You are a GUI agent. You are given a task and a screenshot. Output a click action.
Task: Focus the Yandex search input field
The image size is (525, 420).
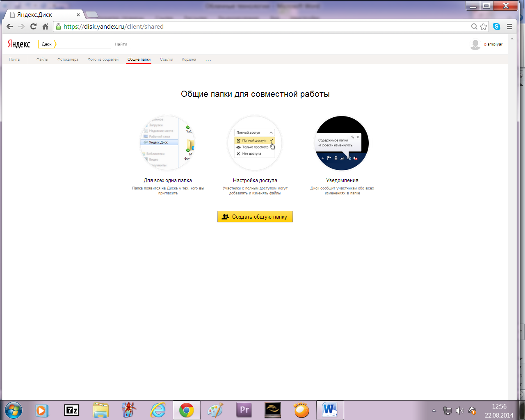coord(84,44)
